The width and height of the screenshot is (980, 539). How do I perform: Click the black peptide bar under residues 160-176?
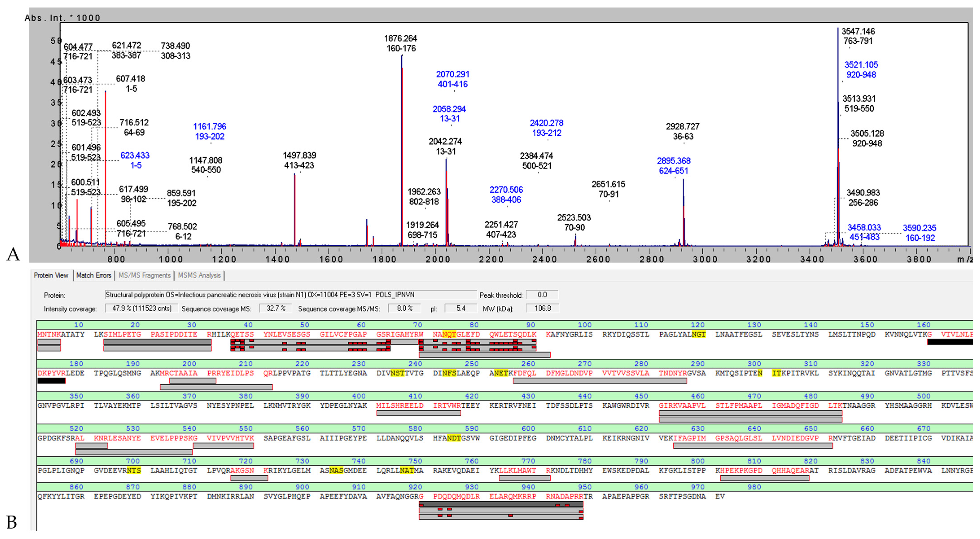(950, 342)
